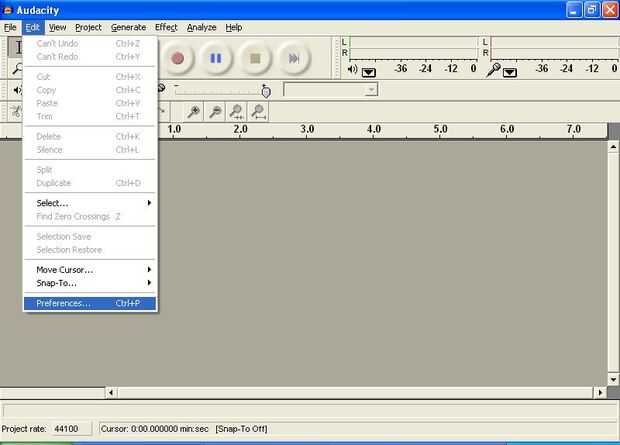Open the Project menu
The height and width of the screenshot is (445, 620).
point(88,27)
